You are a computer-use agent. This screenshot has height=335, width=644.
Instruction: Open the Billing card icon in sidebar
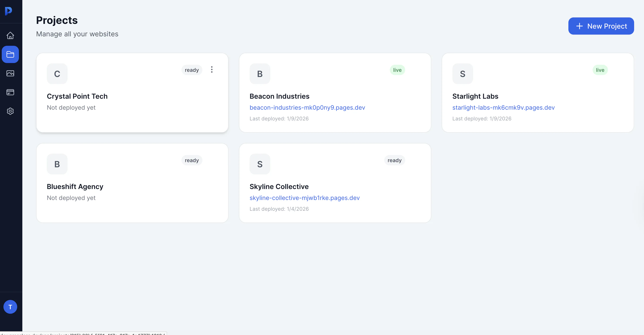click(10, 92)
